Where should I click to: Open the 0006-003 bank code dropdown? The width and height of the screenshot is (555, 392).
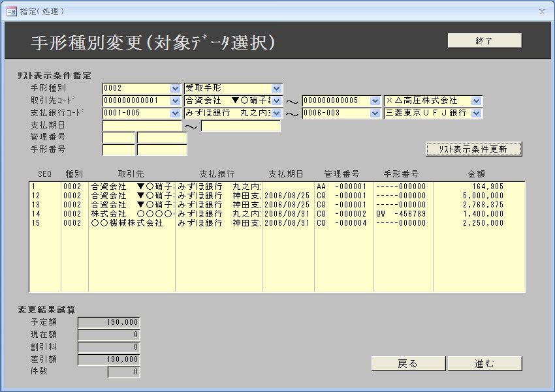click(x=375, y=113)
